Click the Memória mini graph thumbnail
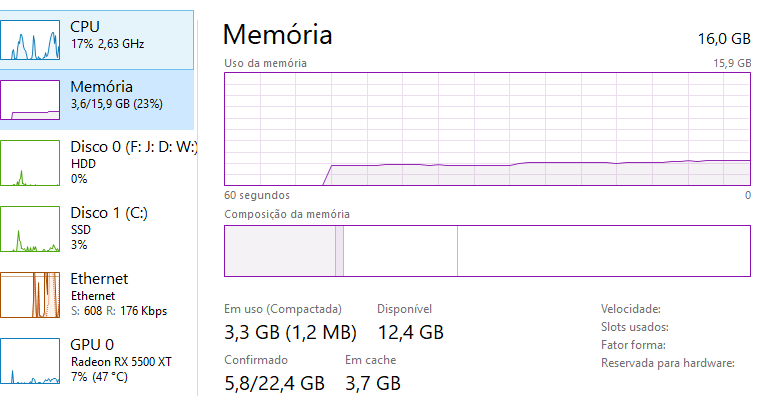This screenshot has height=396, width=760. click(x=30, y=100)
